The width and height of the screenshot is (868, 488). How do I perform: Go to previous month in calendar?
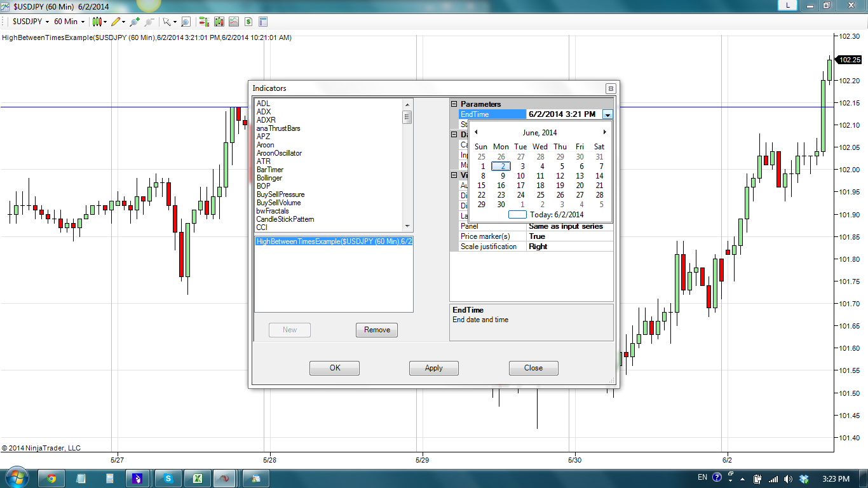[x=476, y=132]
